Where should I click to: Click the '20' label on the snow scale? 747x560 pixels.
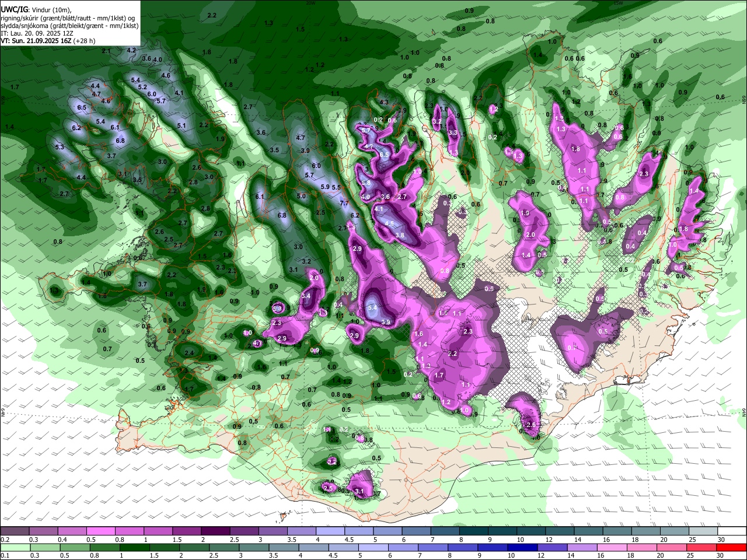coord(664,540)
